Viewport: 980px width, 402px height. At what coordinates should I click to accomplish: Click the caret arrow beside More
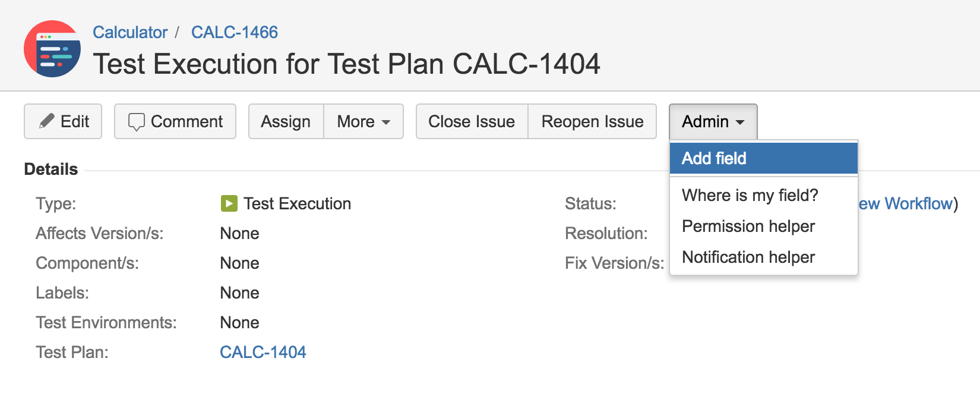point(386,123)
